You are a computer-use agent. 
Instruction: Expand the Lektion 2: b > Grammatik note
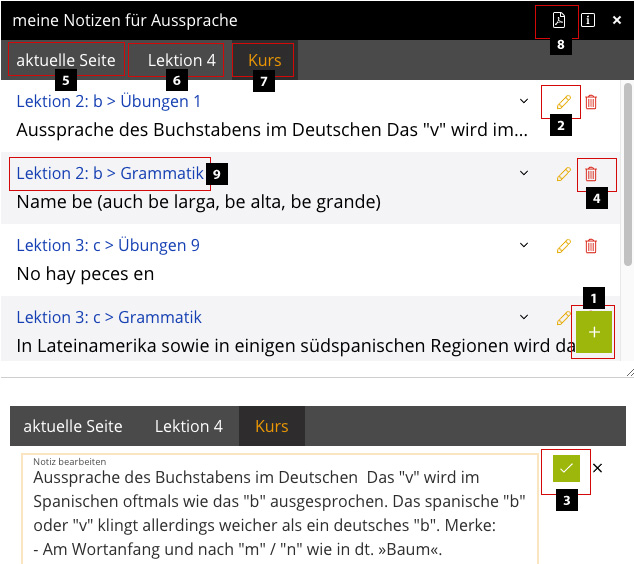[x=524, y=173]
